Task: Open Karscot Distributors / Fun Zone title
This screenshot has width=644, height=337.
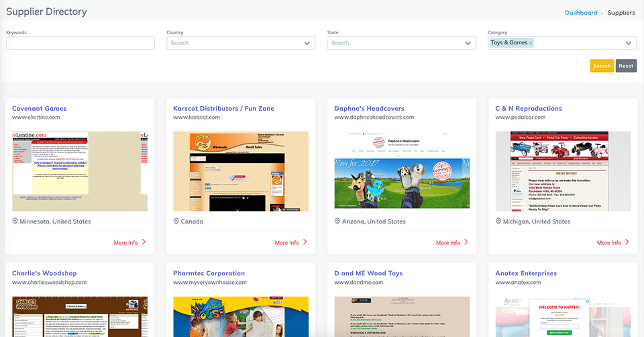Action: [x=223, y=109]
